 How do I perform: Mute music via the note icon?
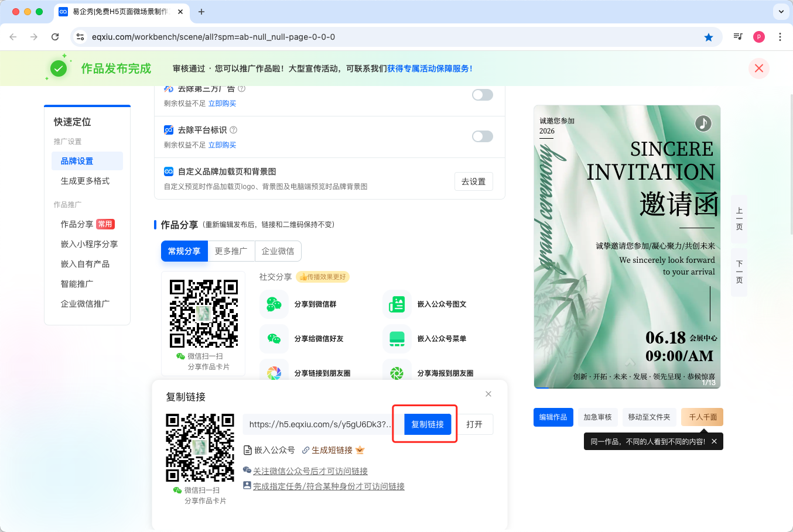pyautogui.click(x=703, y=123)
